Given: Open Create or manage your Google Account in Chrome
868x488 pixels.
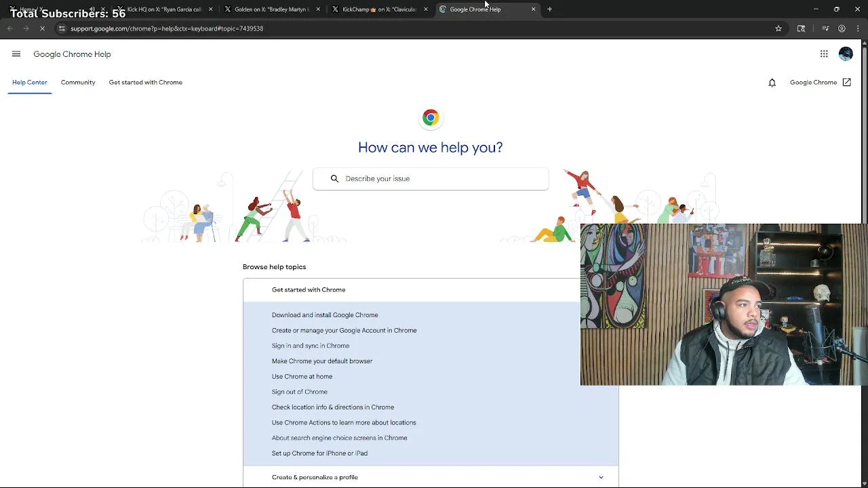Looking at the screenshot, I should (344, 331).
